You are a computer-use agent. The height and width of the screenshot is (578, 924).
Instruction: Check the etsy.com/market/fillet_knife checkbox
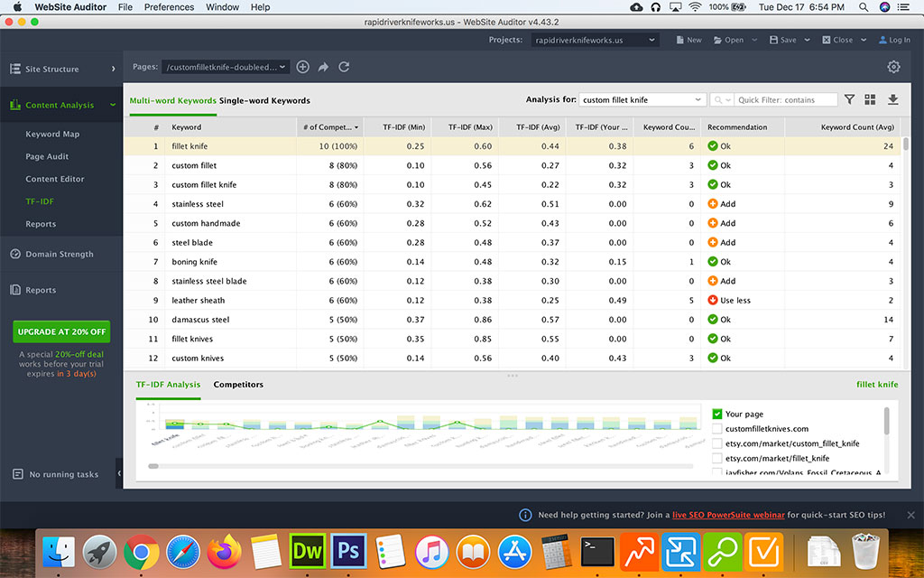[x=716, y=458]
